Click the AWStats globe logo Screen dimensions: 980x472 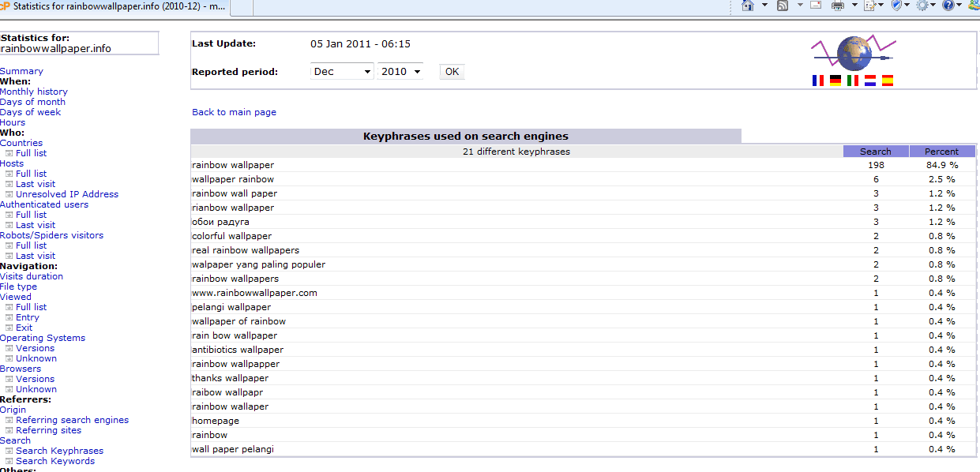pos(853,53)
